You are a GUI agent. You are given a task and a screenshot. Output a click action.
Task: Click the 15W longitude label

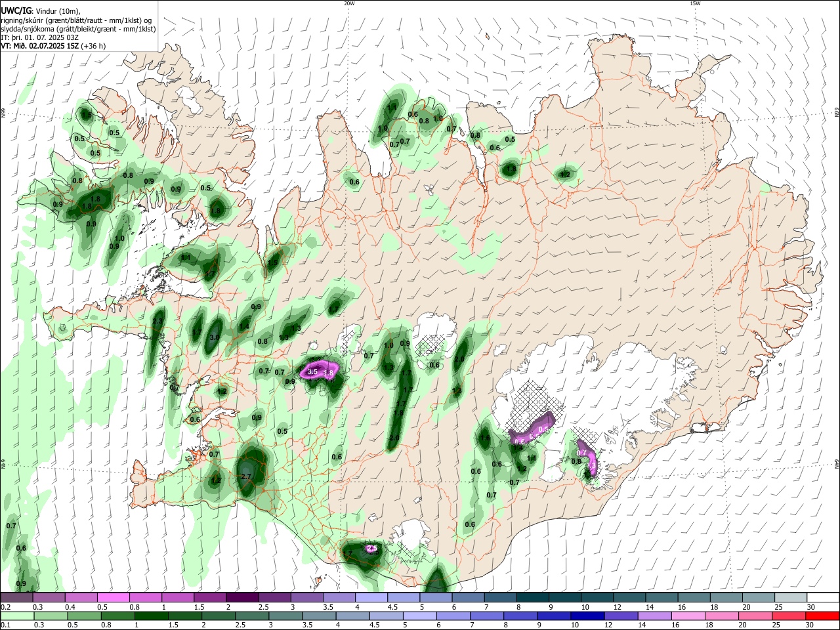[695, 3]
